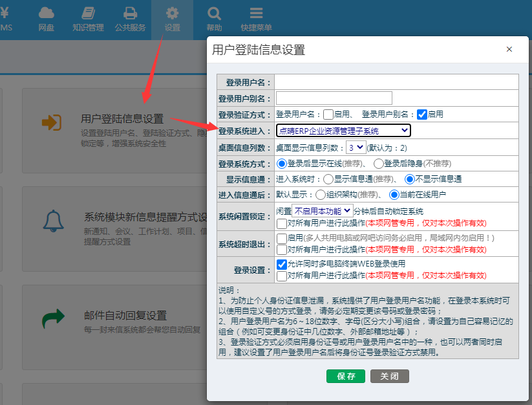This screenshot has height=405, width=532.
Task: Enable the 登录用户名 启用 checkbox
Action: pyautogui.click(x=328, y=115)
